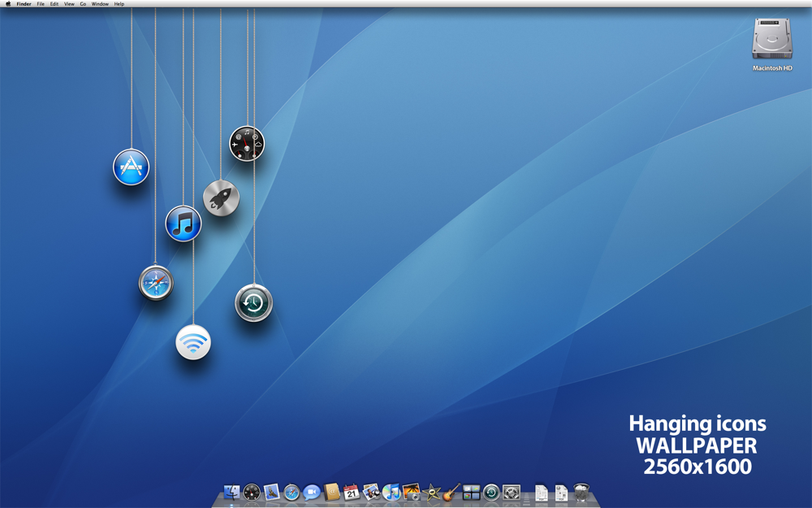Screen dimensions: 812x508
Task: Open iPhoto from the Dock
Action: click(x=372, y=493)
